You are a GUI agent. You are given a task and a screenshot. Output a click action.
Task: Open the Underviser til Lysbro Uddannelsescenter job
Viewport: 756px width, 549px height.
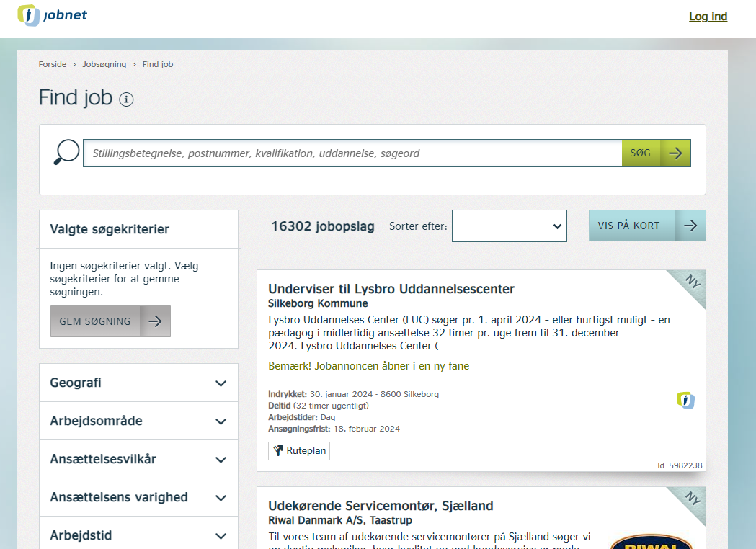pos(391,288)
